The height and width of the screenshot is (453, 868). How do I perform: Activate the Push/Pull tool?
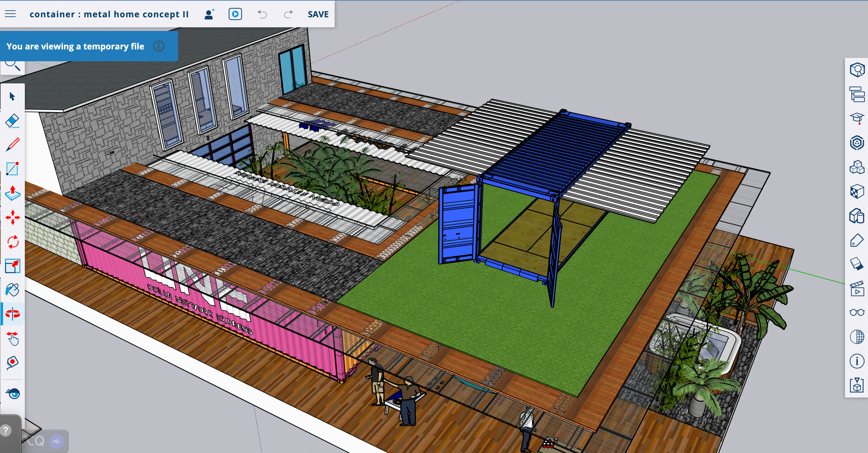pyautogui.click(x=12, y=193)
